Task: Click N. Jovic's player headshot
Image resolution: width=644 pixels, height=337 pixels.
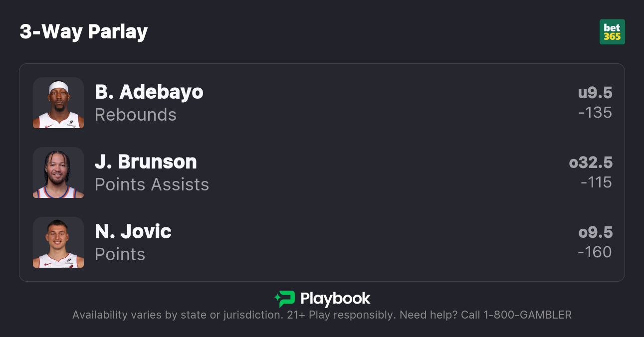Action: (x=58, y=242)
